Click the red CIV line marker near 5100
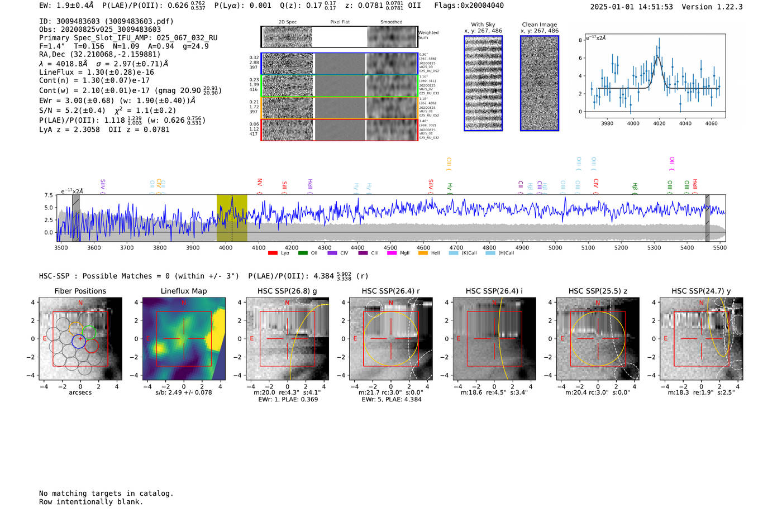Screen dimensions: 782x532 [x=596, y=185]
